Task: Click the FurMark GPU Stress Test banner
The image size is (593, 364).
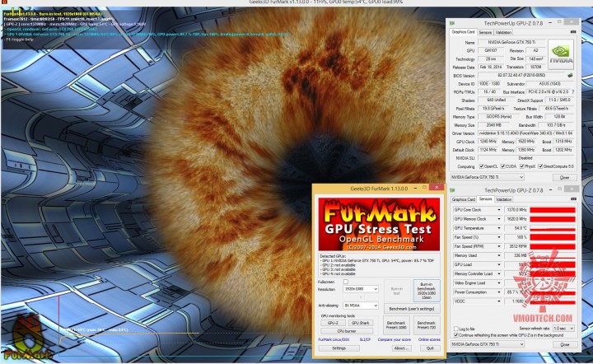Action: pyautogui.click(x=379, y=224)
